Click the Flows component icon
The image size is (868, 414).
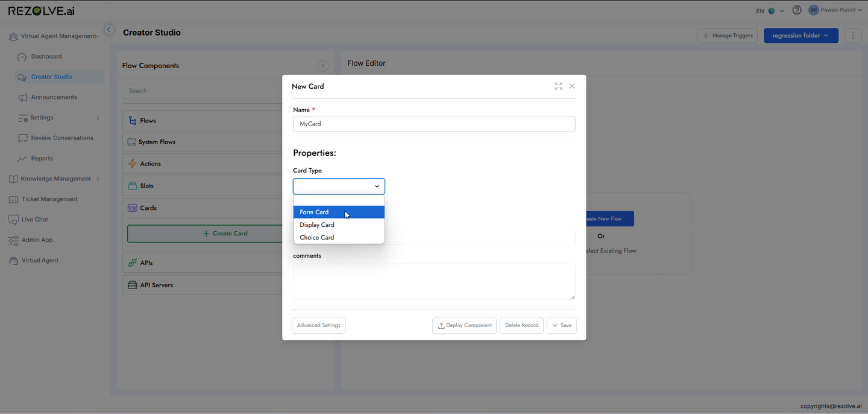[133, 121]
